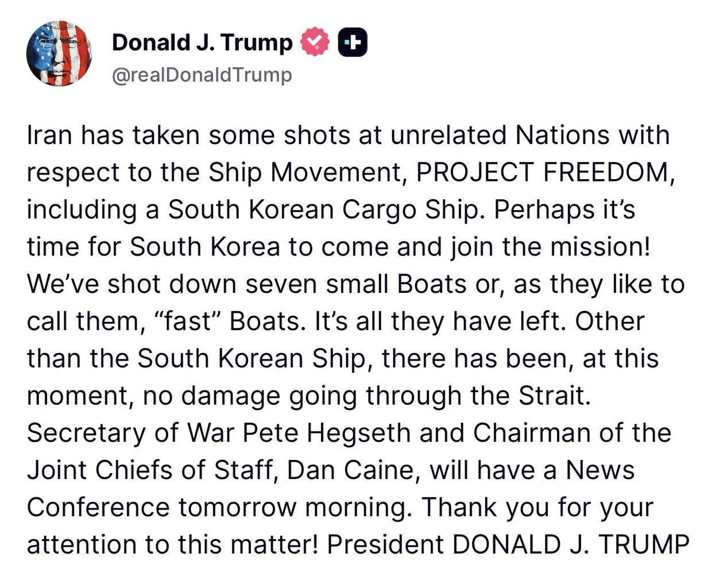Open the Donald J. Trump profile avatar
Image resolution: width=723 pixels, height=588 pixels.
[x=59, y=53]
